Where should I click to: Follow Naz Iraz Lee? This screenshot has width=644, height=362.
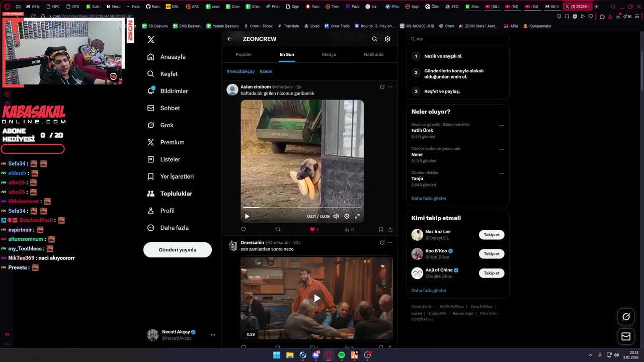[x=492, y=235]
